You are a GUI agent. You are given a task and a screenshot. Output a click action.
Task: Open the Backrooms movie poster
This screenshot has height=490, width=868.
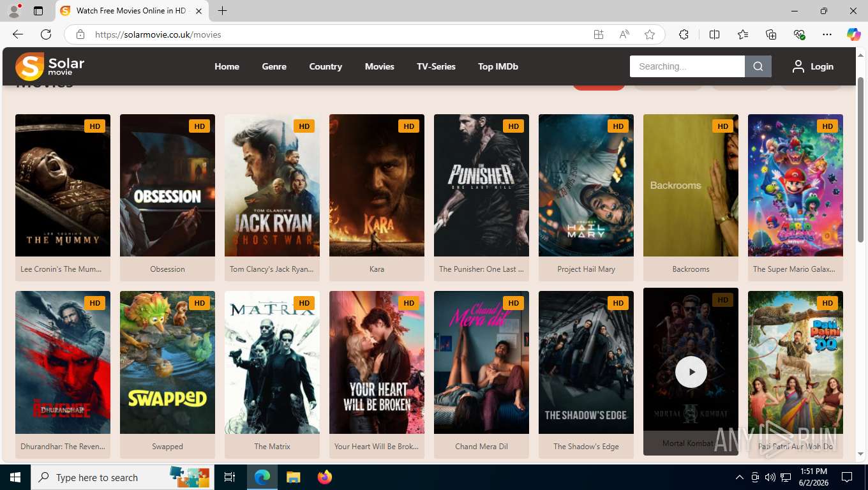[691, 185]
